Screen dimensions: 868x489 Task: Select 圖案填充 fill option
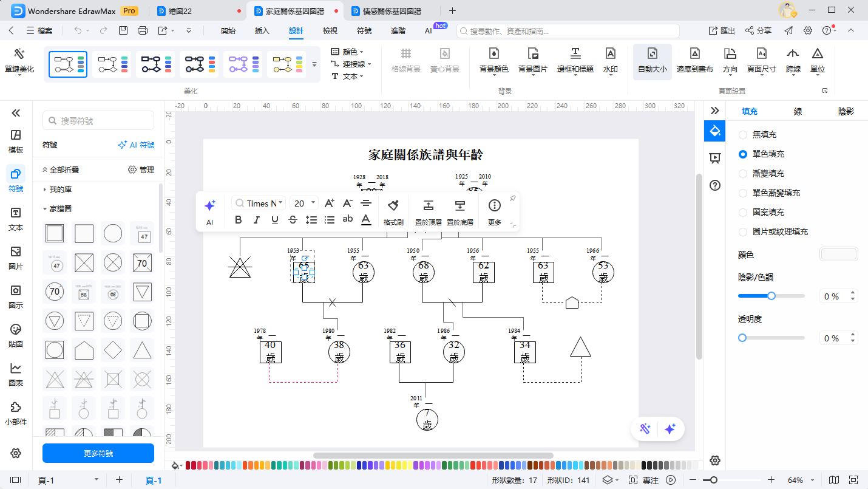click(x=743, y=212)
